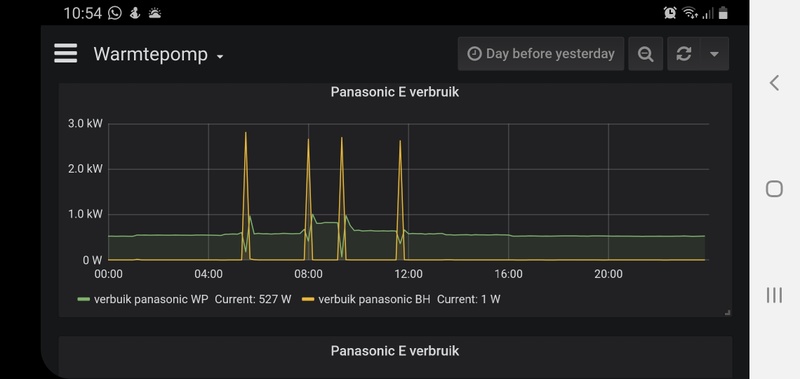Viewport: 800px width, 379px height.
Task: Click the 3.0 kW y-axis label
Action: coord(85,124)
